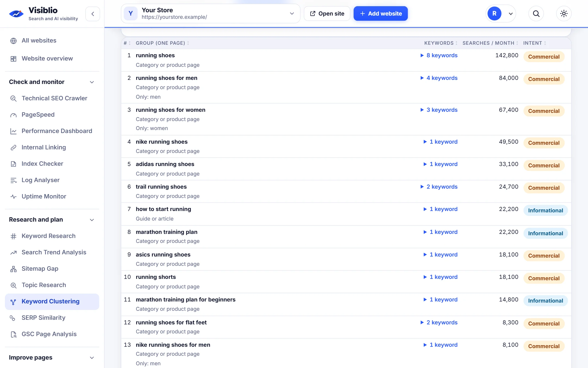Sort by the Group (One Page) column header
Screen dimensions: 588x368
pyautogui.click(x=162, y=43)
